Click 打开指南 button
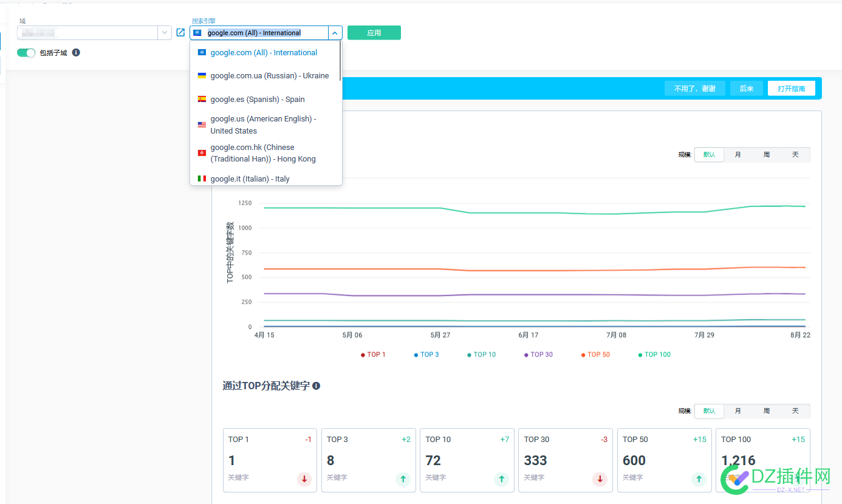The height and width of the screenshot is (504, 842). coord(792,89)
